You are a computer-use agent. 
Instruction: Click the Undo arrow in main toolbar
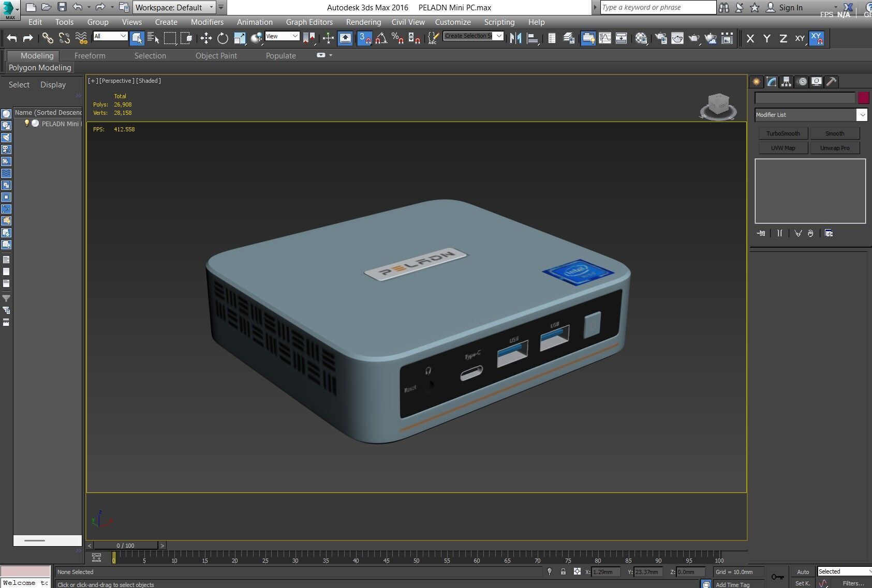[12, 38]
